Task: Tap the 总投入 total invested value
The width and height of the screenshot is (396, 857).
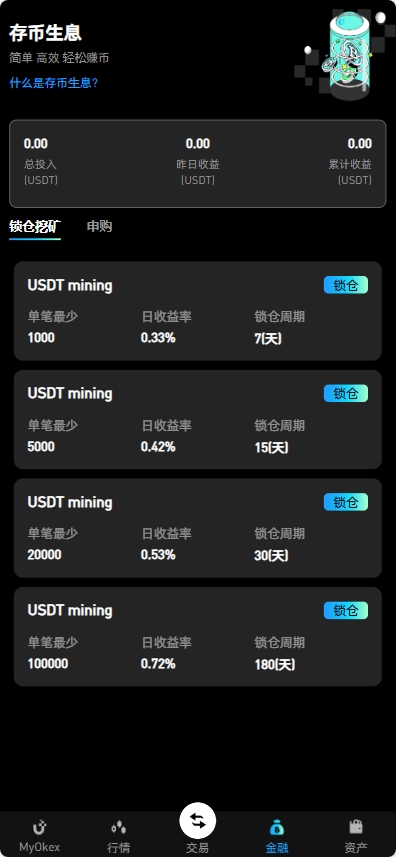Action: pyautogui.click(x=36, y=144)
